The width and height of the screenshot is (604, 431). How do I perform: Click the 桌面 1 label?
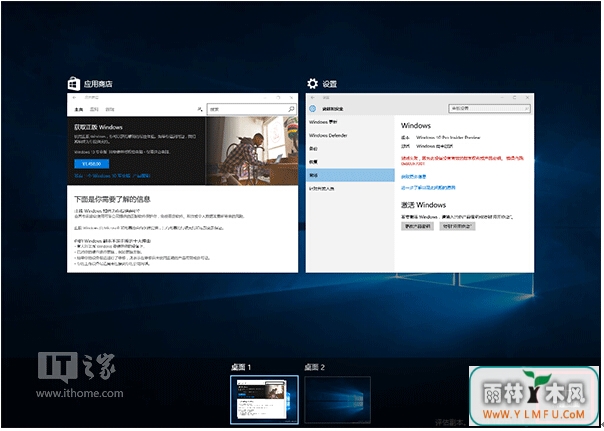[241, 367]
